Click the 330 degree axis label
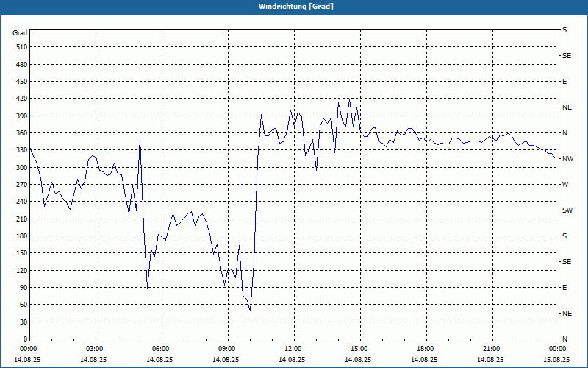 tap(22, 150)
